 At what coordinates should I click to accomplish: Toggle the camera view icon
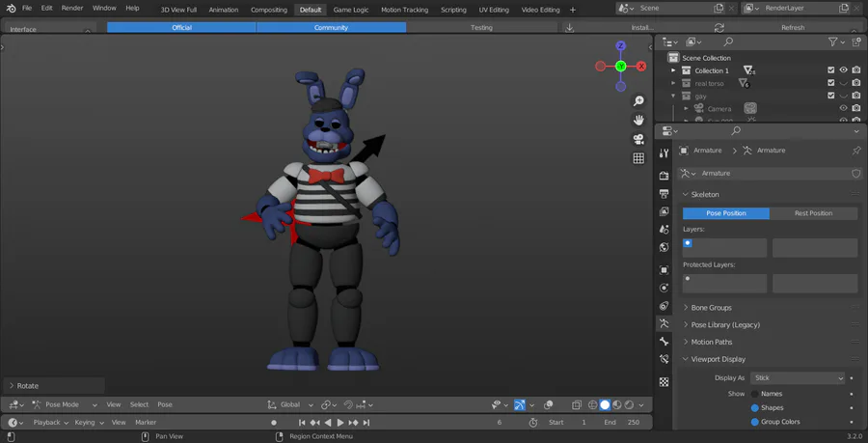tap(638, 139)
